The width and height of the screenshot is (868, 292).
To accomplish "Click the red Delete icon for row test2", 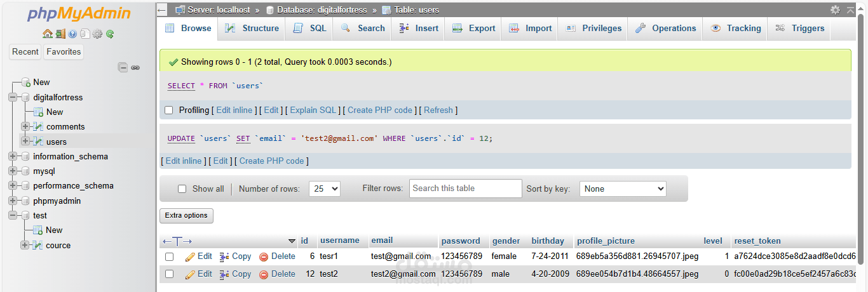I will pos(264,275).
